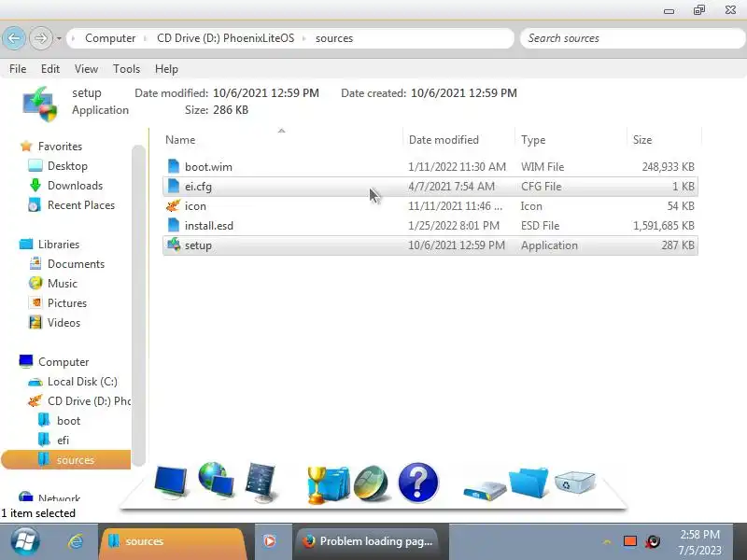Open Local Disk (C:) in navigation pane
The width and height of the screenshot is (747, 560).
coord(82,382)
